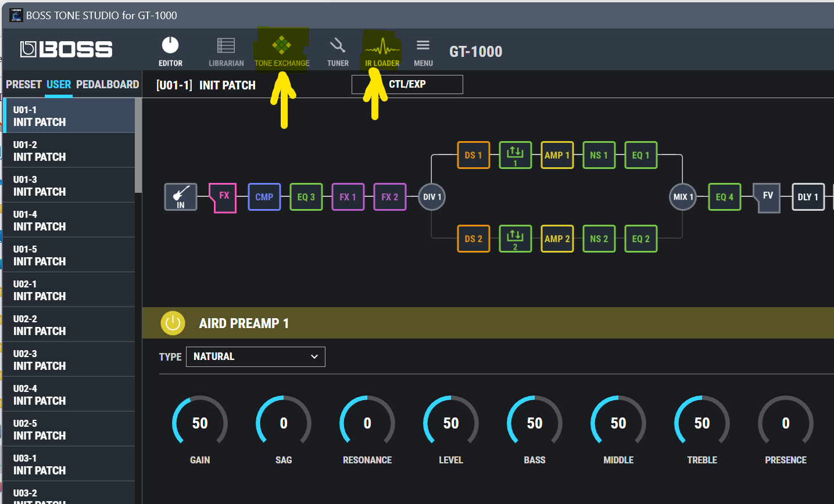Select the AMP 2 block
This screenshot has height=504, width=834.
557,239
